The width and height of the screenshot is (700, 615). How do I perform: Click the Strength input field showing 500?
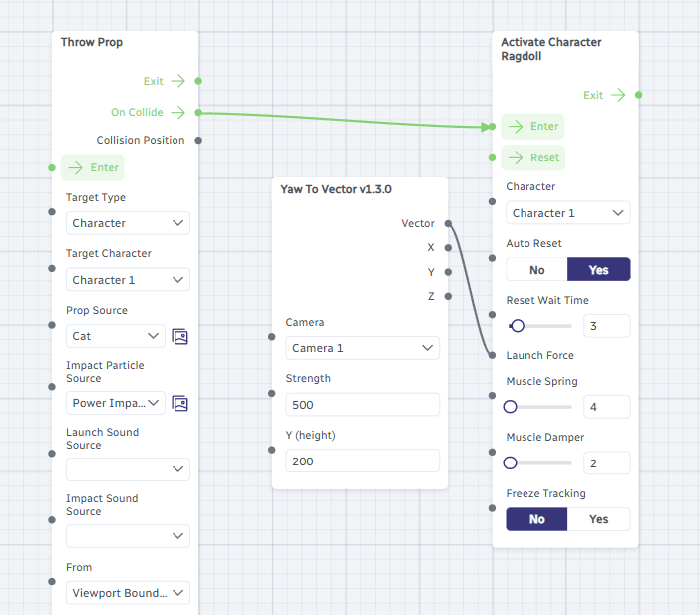(363, 405)
